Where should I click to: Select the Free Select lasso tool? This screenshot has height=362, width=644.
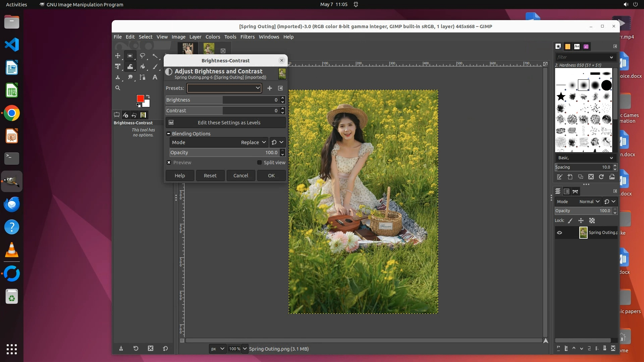(143, 56)
